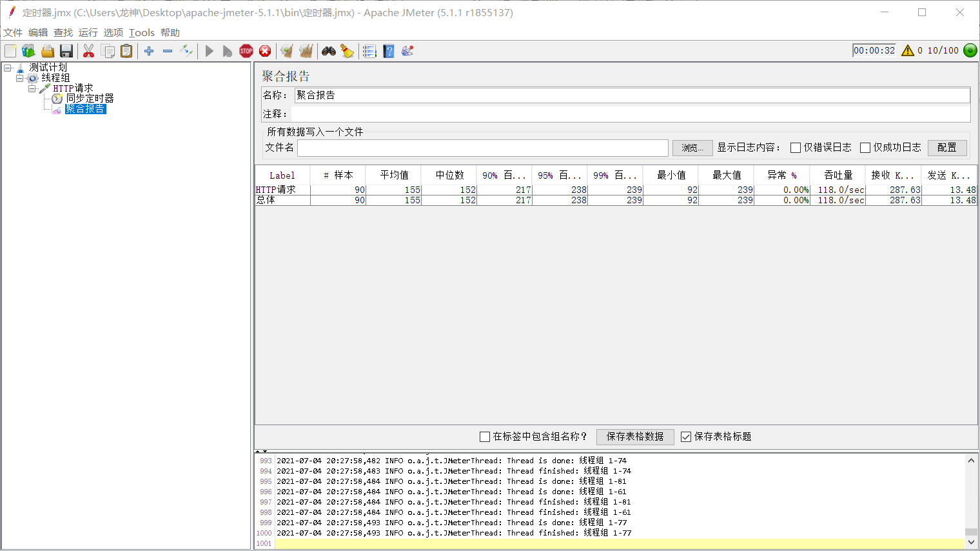Select the 总体 row label cell
The width and height of the screenshot is (980, 551).
(x=283, y=201)
